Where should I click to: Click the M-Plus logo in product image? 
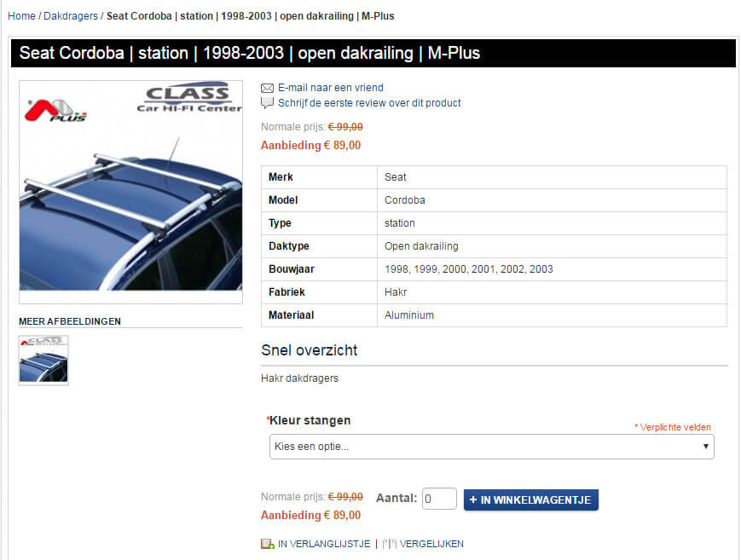click(x=55, y=111)
